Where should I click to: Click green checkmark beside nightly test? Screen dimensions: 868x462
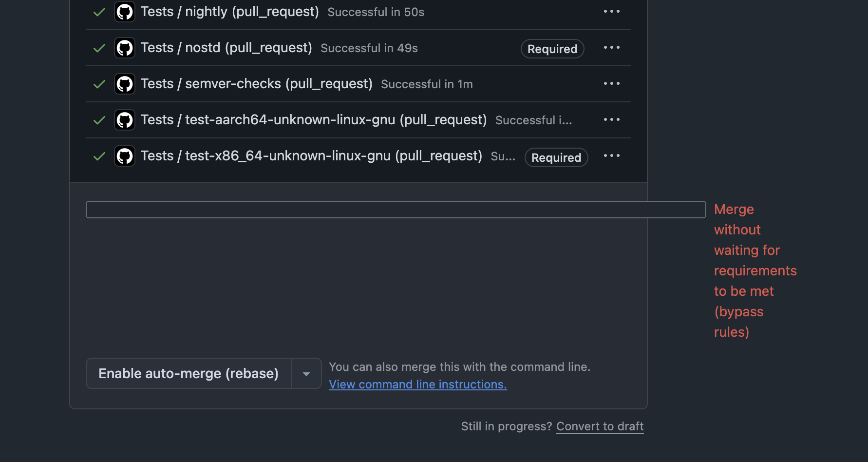tap(99, 12)
